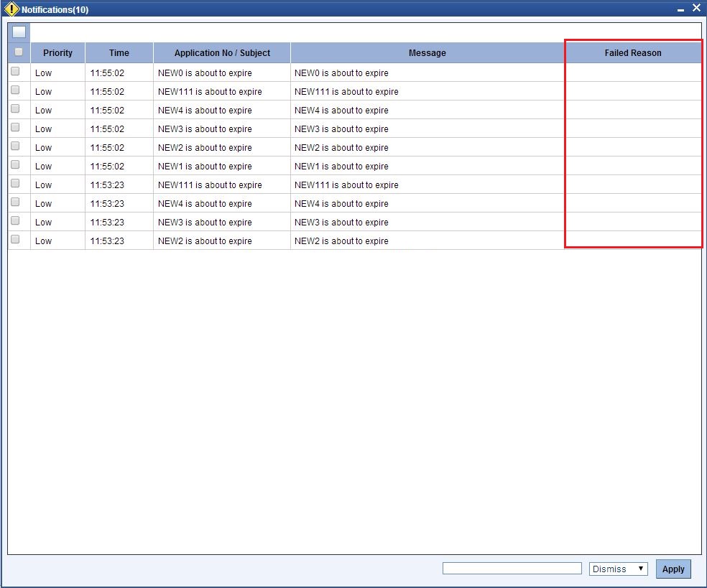This screenshot has width=707, height=588.
Task: Click the Application No / Subject header
Action: coord(222,52)
